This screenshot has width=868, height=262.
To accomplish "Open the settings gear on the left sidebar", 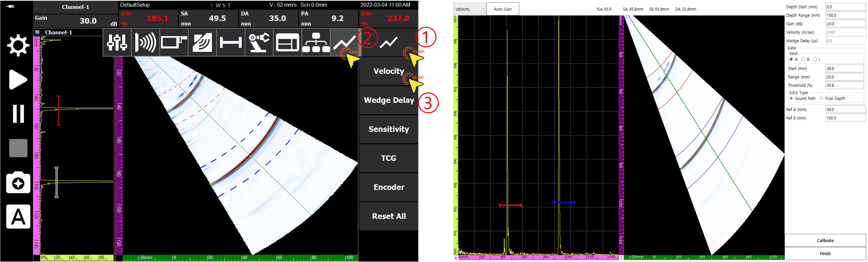I will [18, 45].
